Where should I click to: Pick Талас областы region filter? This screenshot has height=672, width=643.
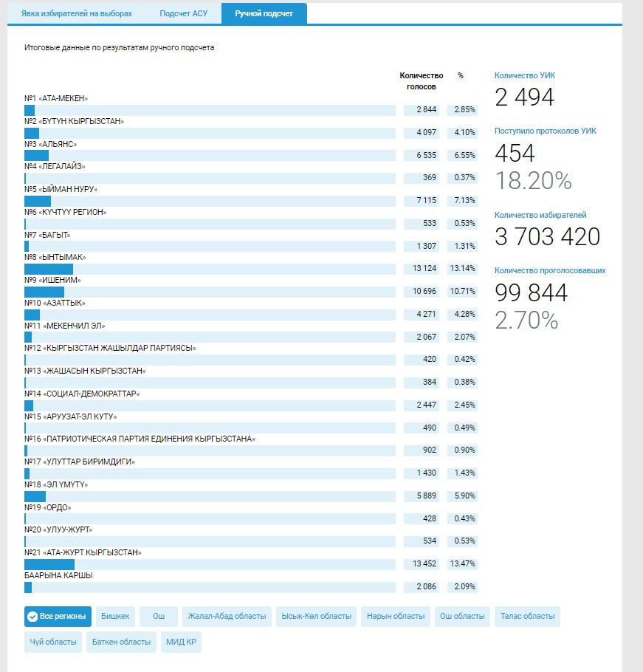coord(527,617)
